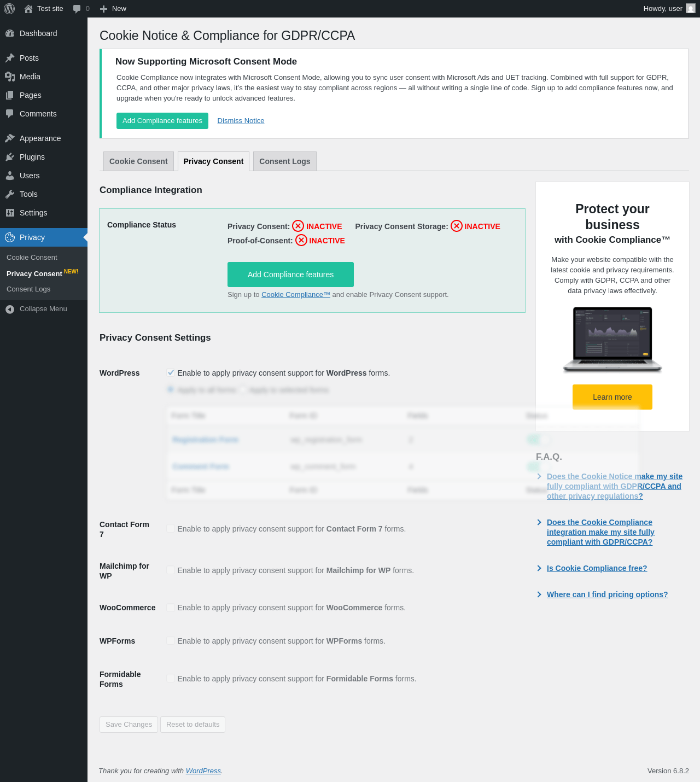Open the Settings menu label
Image resolution: width=700 pixels, height=782 pixels.
click(x=33, y=213)
